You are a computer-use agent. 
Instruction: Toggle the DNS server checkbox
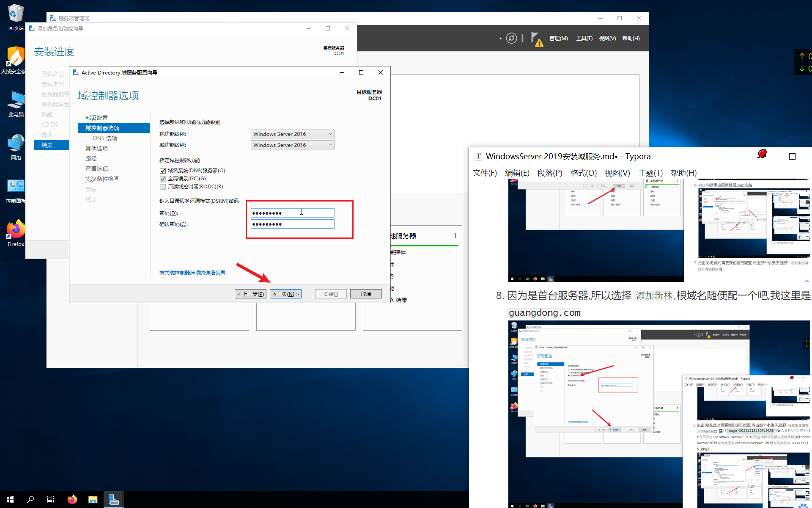163,171
